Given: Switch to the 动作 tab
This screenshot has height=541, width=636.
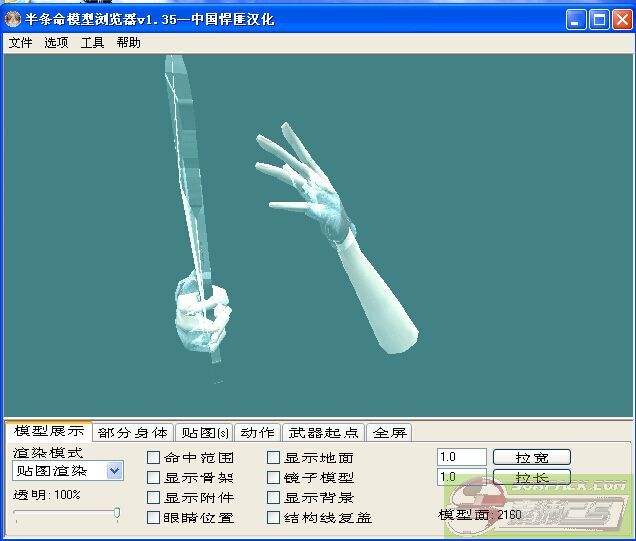Looking at the screenshot, I should 257,433.
